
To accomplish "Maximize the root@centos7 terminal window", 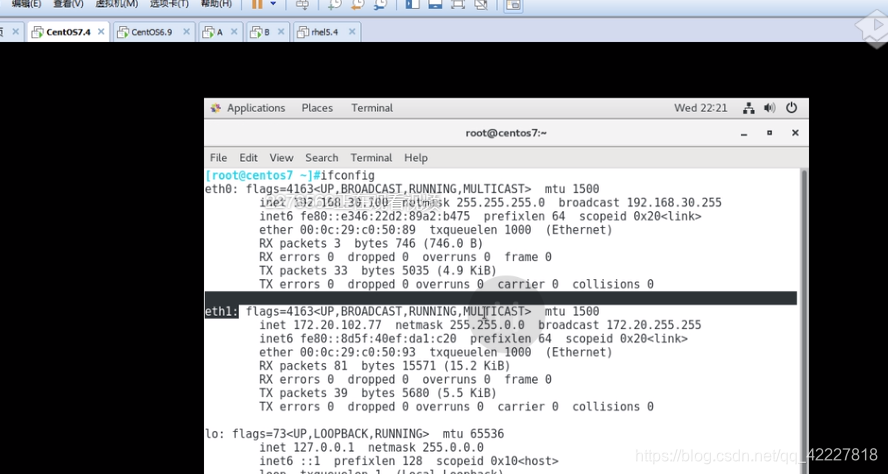I will click(x=769, y=133).
